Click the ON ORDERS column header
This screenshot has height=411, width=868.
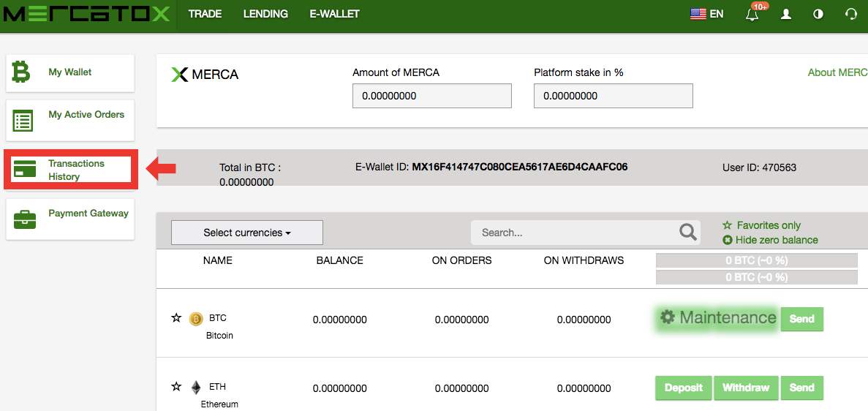461,260
